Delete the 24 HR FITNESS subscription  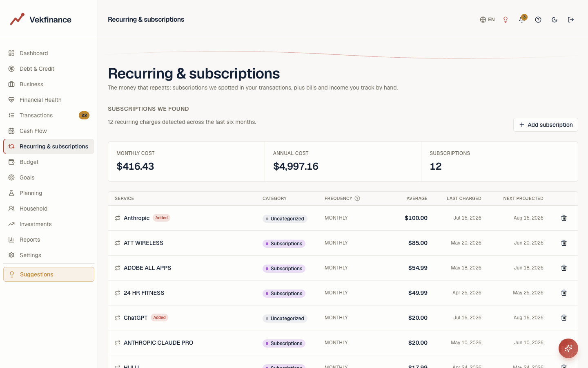coord(564,293)
